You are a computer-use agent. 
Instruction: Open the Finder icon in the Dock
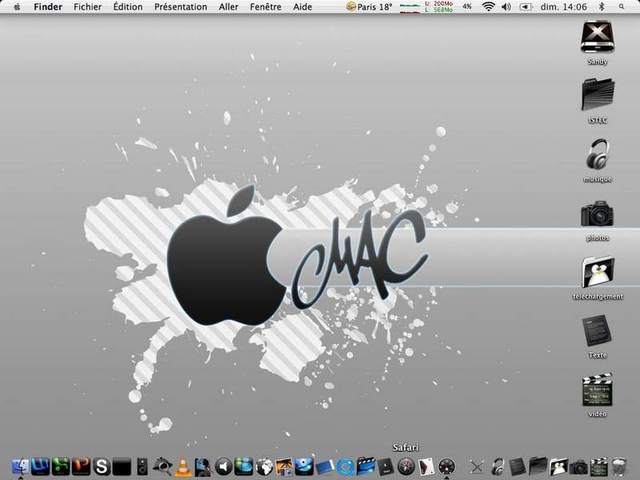point(20,466)
